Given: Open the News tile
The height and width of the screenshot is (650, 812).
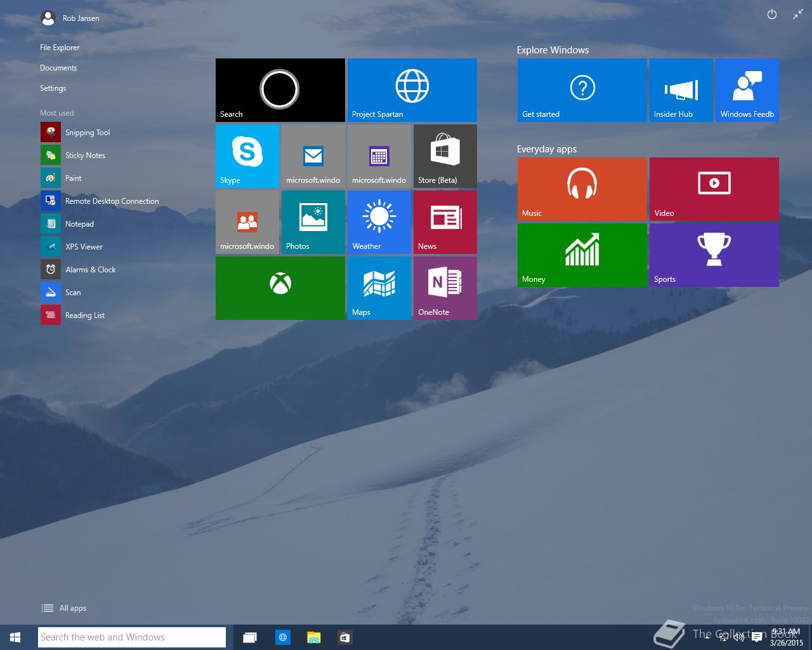Looking at the screenshot, I should (x=445, y=222).
